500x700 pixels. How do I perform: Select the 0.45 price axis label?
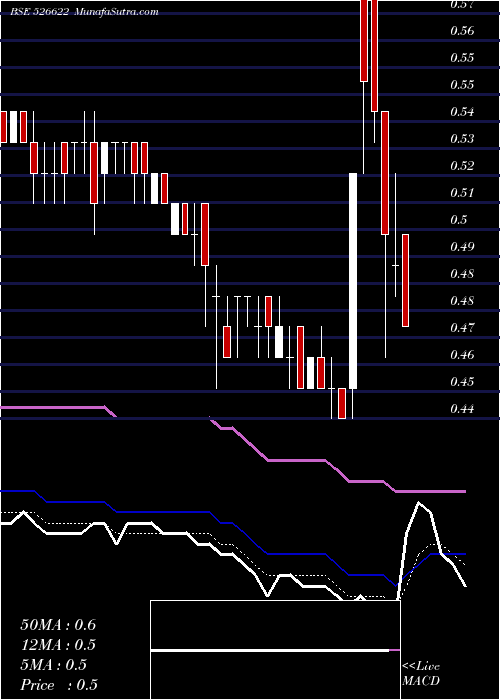[462, 382]
